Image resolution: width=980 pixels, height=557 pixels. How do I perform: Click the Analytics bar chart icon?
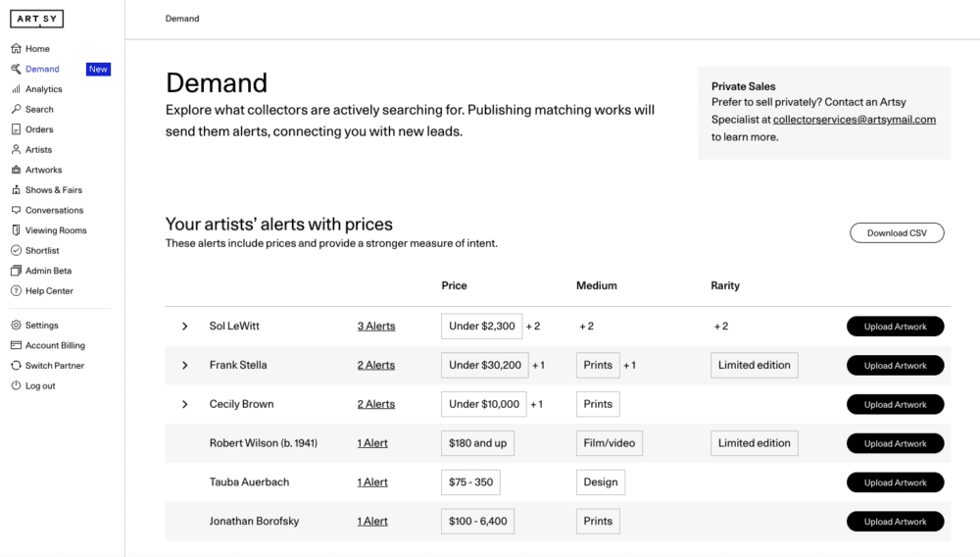pyautogui.click(x=17, y=89)
